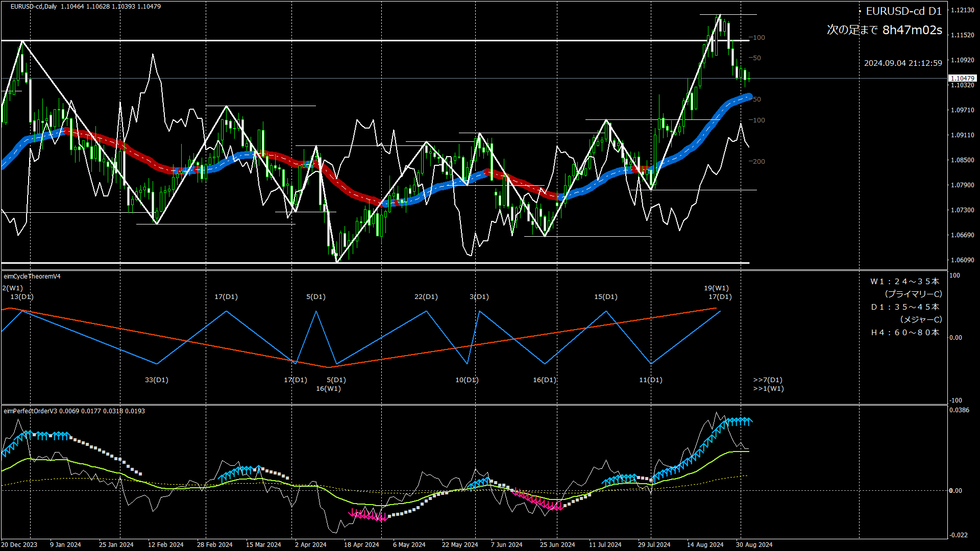Click the >>7(D1) current count label

pyautogui.click(x=768, y=380)
